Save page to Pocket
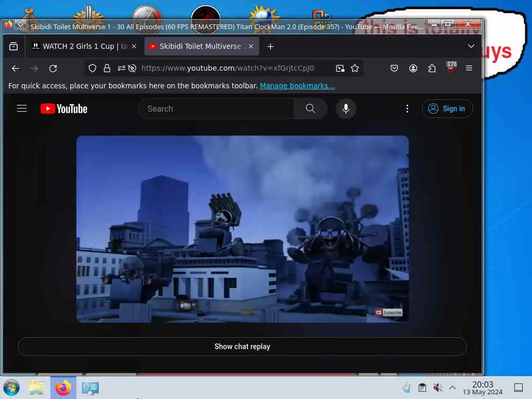 point(394,68)
